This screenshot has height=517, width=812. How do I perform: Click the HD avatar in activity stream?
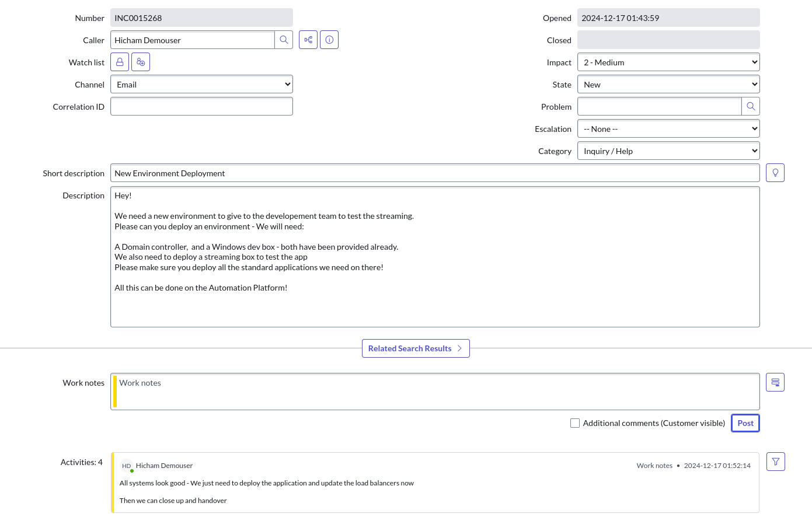(x=127, y=466)
